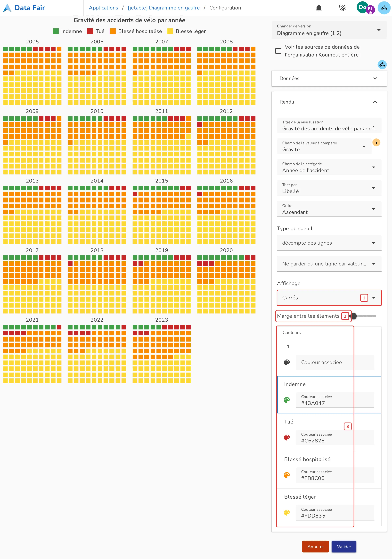392x559 pixels.
Task: Show info for Champ de la valeur
Action: click(376, 142)
